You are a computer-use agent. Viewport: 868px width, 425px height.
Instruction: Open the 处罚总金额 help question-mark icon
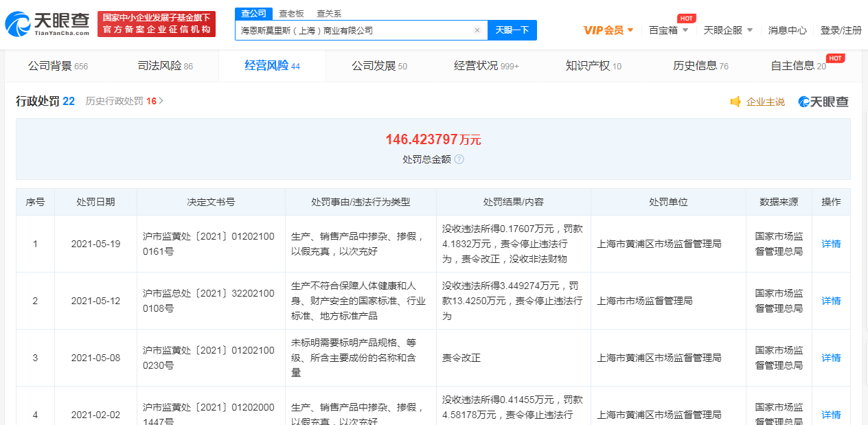click(x=460, y=159)
